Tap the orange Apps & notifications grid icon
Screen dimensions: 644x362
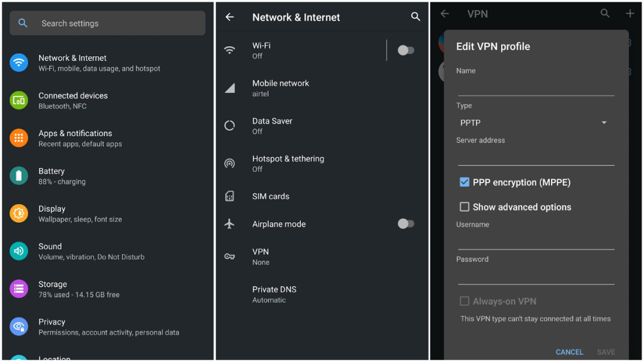[19, 139]
